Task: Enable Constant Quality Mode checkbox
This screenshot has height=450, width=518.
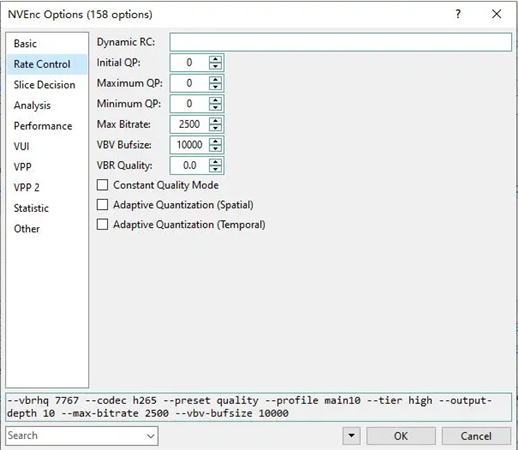Action: click(x=102, y=185)
